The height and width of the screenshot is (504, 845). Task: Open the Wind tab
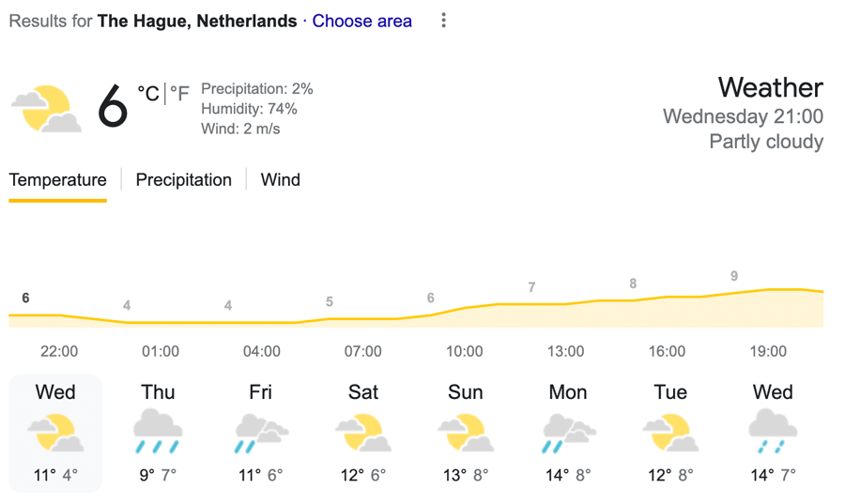280,180
